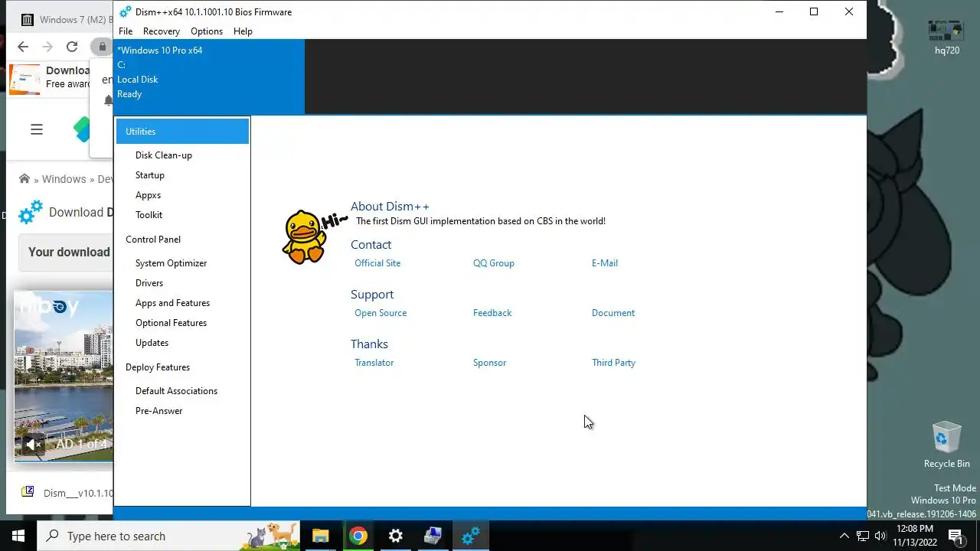Click the downloaded Dism file in Chrome
This screenshot has width=980, height=551.
(x=67, y=493)
